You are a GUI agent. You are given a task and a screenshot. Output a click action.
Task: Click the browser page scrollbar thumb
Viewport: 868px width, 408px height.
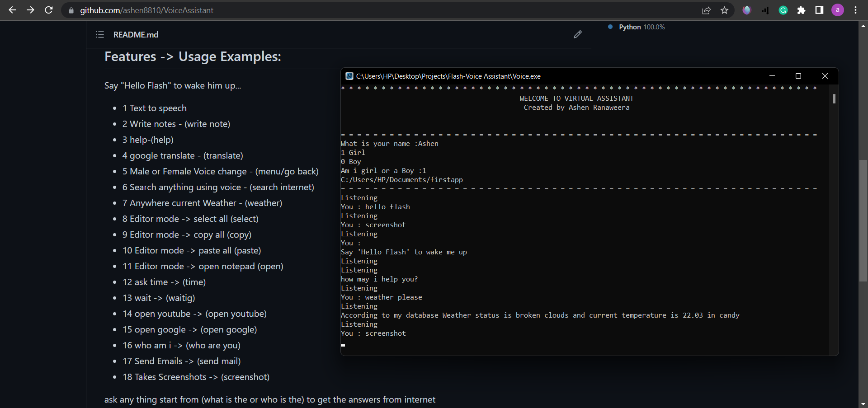point(863,220)
